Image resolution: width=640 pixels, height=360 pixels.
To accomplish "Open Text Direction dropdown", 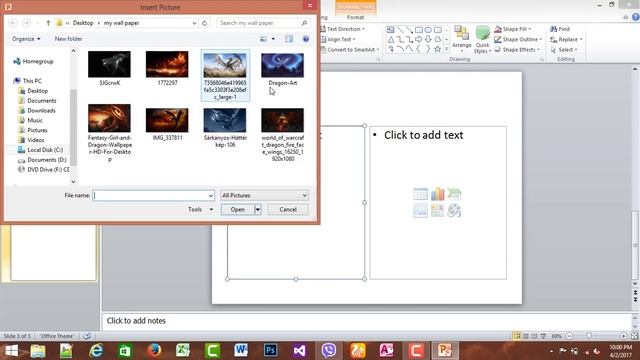I will coord(343,29).
